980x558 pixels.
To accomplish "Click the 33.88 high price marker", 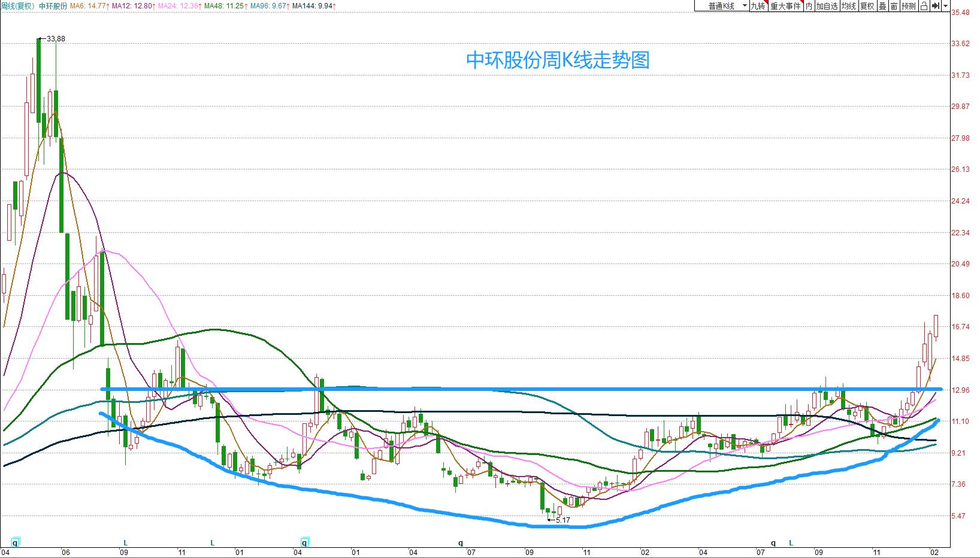I will 56,39.
